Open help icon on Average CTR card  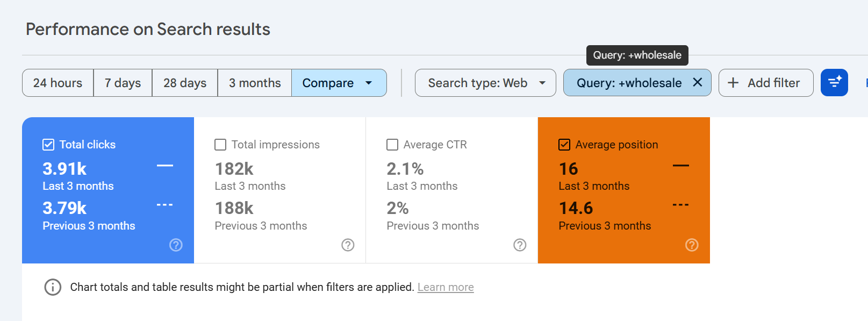pyautogui.click(x=520, y=245)
